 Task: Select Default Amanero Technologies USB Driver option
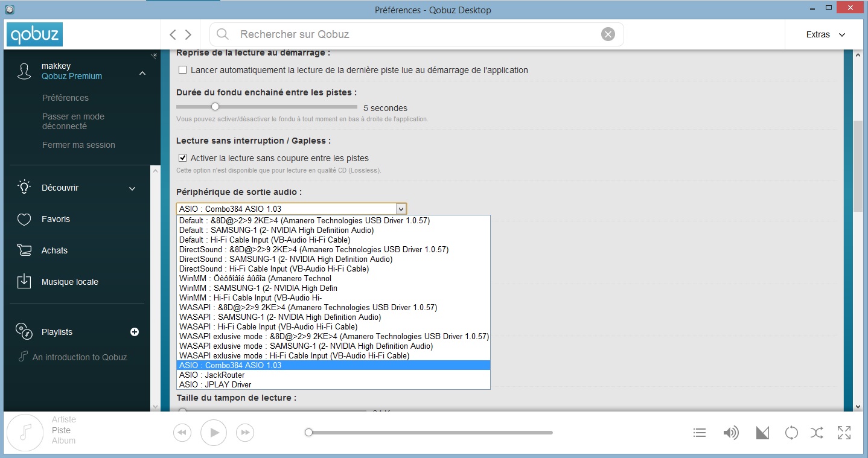coord(333,220)
